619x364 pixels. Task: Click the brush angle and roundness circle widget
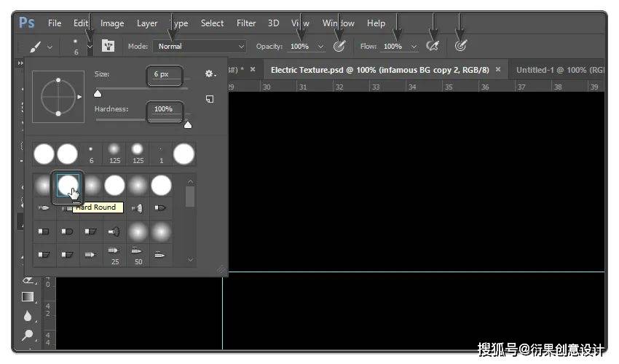pyautogui.click(x=58, y=97)
